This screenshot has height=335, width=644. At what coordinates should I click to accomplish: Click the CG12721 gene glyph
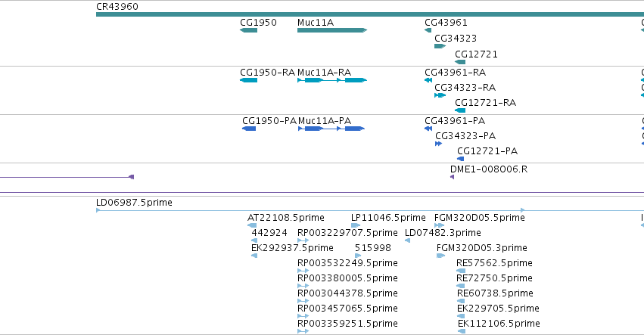(460, 62)
